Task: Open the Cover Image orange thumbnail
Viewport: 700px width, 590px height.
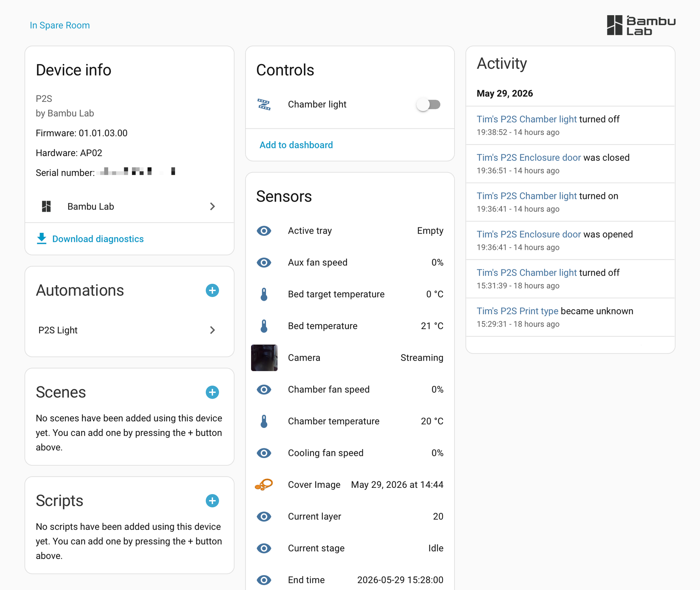Action: [x=264, y=485]
